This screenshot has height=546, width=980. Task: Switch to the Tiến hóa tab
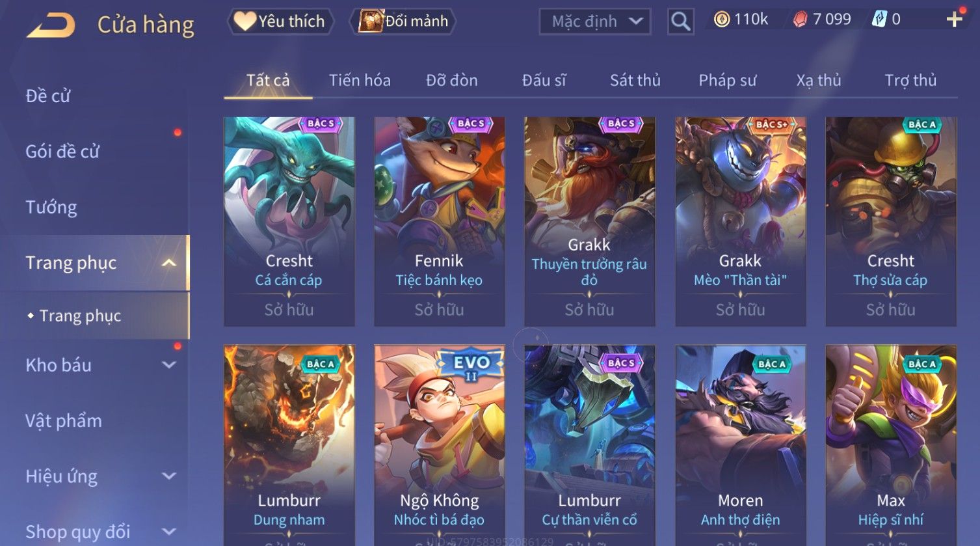coord(360,80)
